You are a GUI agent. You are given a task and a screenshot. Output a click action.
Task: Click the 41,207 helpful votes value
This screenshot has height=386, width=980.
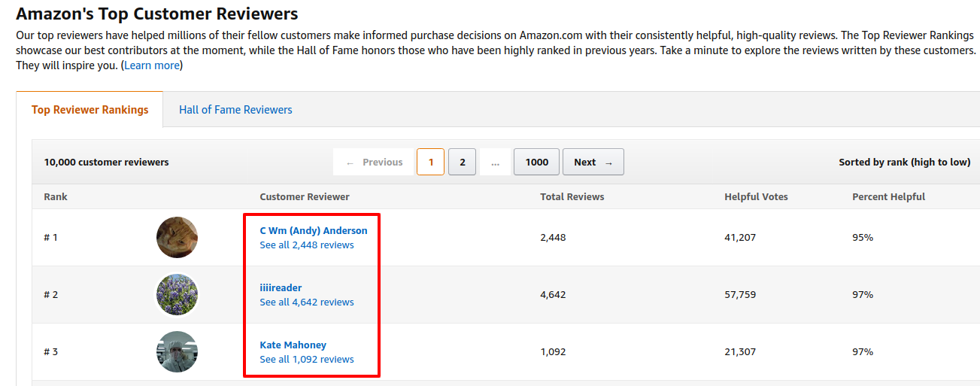pyautogui.click(x=740, y=238)
